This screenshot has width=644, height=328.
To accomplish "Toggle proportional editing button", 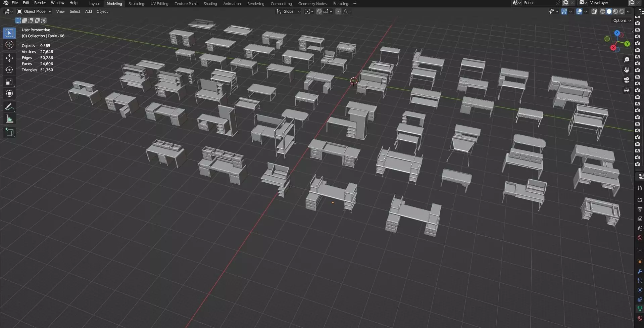I will [x=338, y=11].
